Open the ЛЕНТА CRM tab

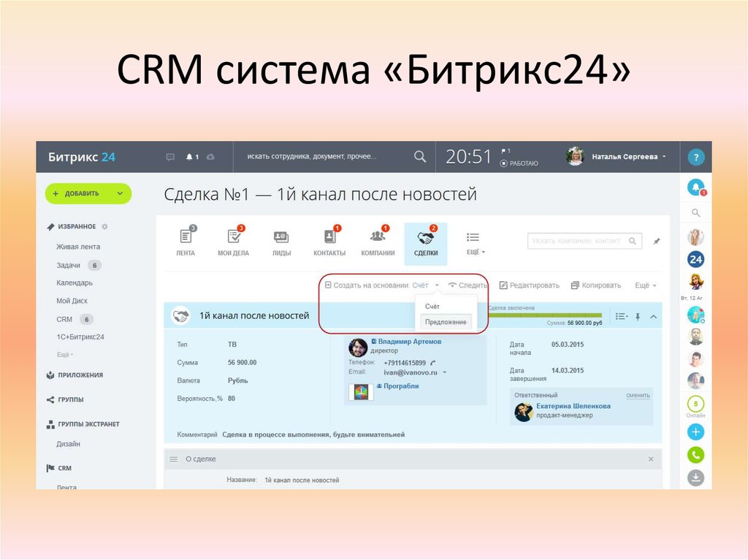coord(186,243)
